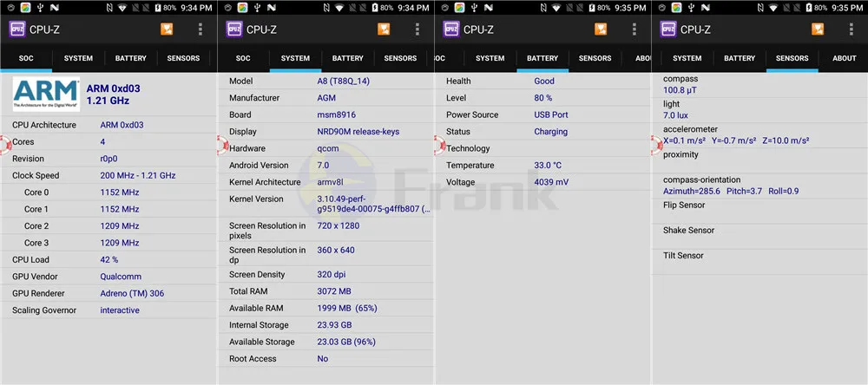Tap Model value 'A8 (T88Q_14)'
Screen dimensions: 868x385
pyautogui.click(x=343, y=82)
